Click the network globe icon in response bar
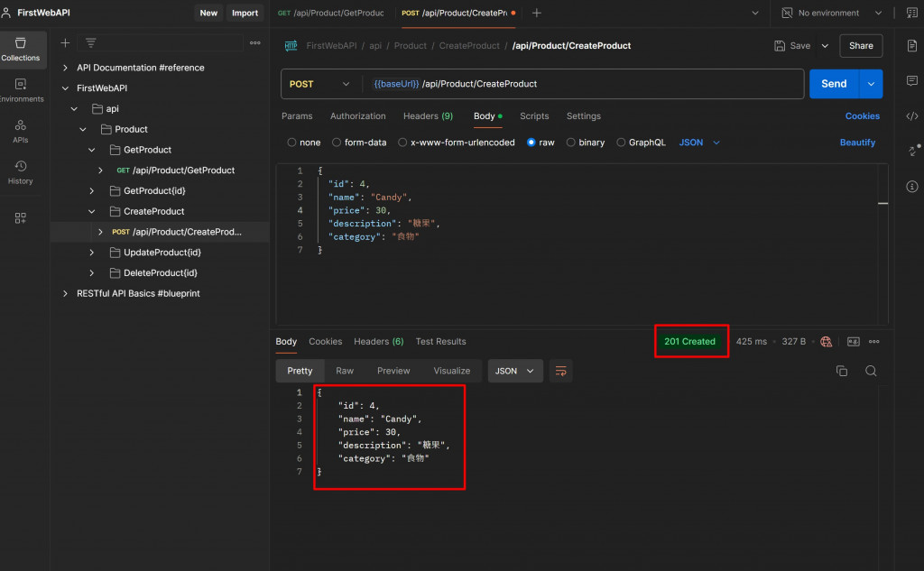Image resolution: width=924 pixels, height=571 pixels. (827, 342)
